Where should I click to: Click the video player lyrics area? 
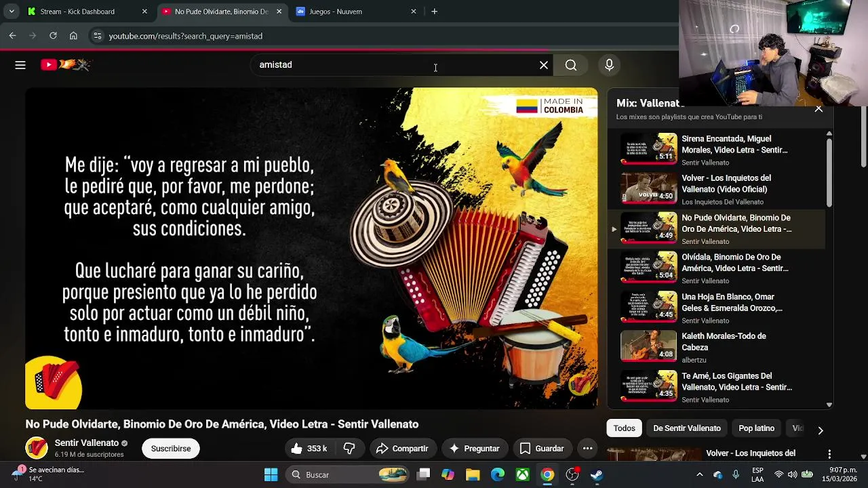point(311,248)
